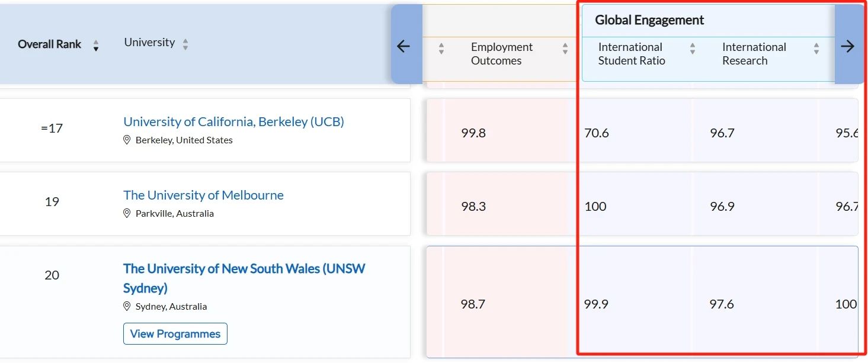
Task: Sort by University column arrows
Action: click(185, 44)
